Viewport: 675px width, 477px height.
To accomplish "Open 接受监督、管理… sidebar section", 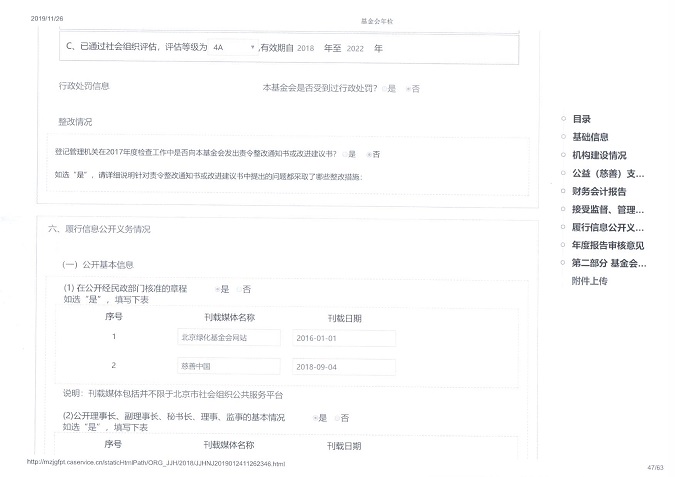I will [x=608, y=210].
